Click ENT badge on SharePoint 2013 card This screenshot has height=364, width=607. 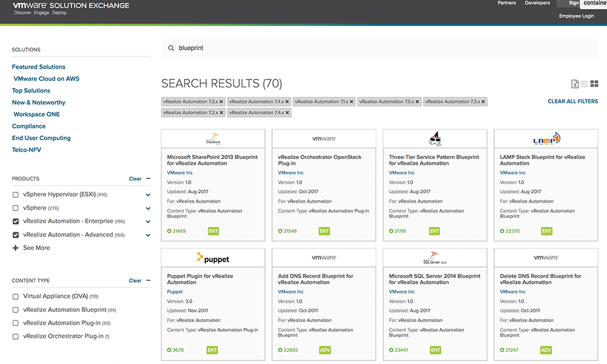coord(213,231)
